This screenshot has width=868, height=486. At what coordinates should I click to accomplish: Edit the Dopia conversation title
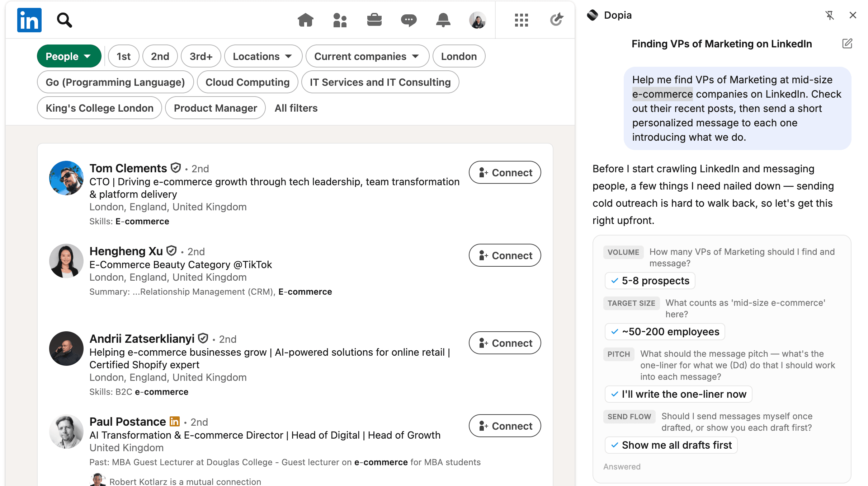[847, 44]
